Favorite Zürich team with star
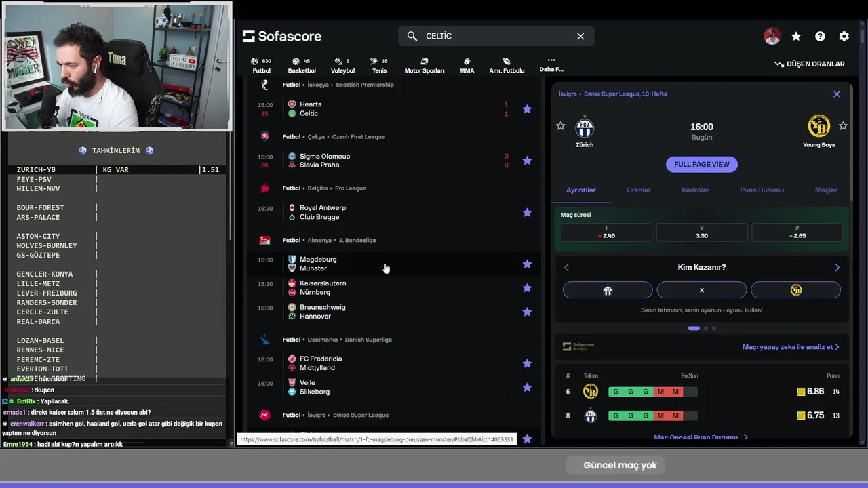Image resolution: width=868 pixels, height=488 pixels. click(561, 126)
